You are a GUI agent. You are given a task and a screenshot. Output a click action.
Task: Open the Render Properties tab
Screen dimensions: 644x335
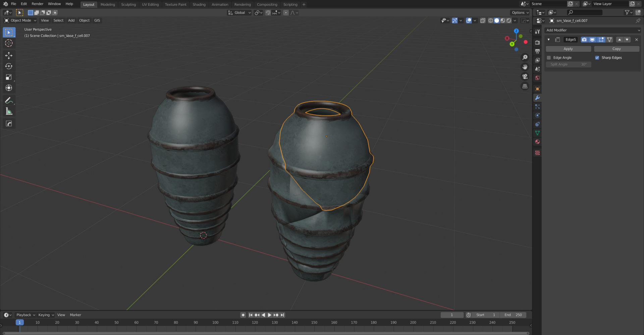[537, 43]
